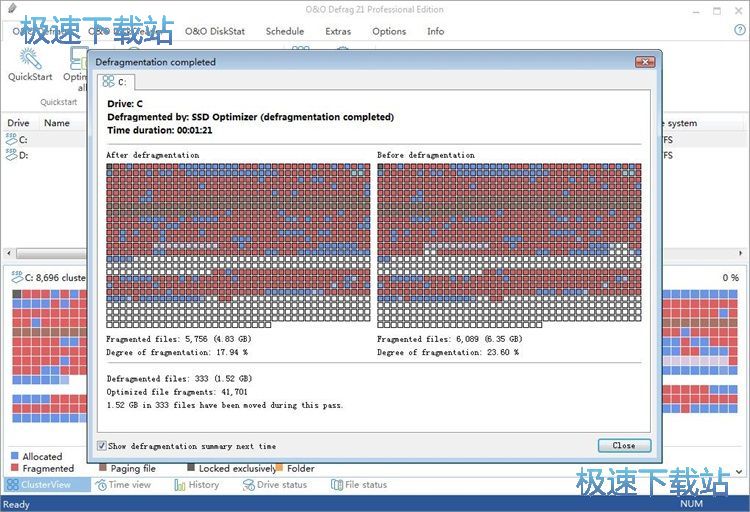Click the Locked exclusively legend swatch
This screenshot has height=512, width=750.
click(191, 467)
